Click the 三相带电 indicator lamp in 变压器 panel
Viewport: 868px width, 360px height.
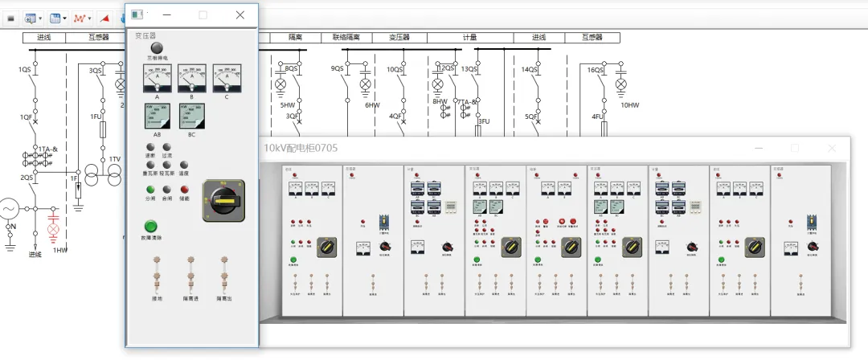point(158,47)
